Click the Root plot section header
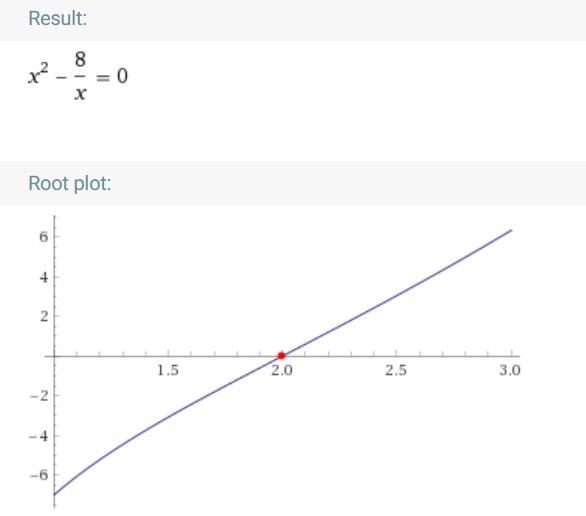This screenshot has width=586, height=516. click(x=70, y=183)
